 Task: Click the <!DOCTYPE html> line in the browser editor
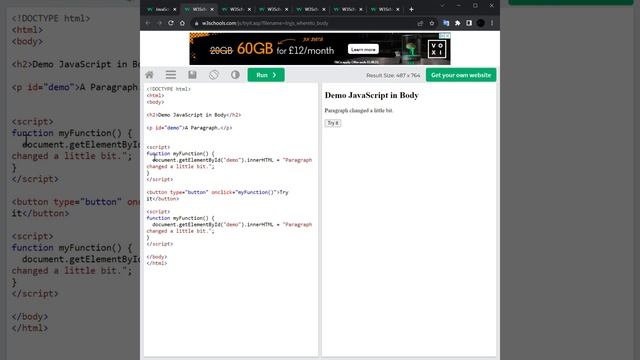pyautogui.click(x=169, y=89)
